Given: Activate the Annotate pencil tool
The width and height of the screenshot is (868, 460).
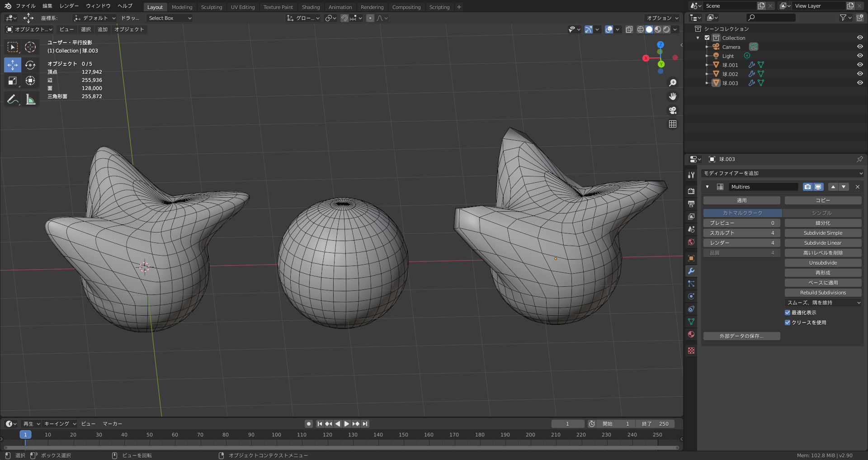Looking at the screenshot, I should click(x=13, y=99).
